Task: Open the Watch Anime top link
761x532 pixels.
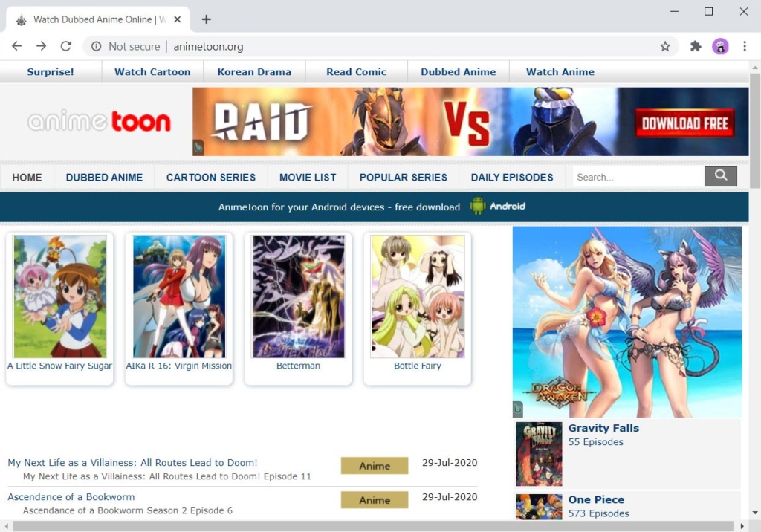Action: point(560,72)
